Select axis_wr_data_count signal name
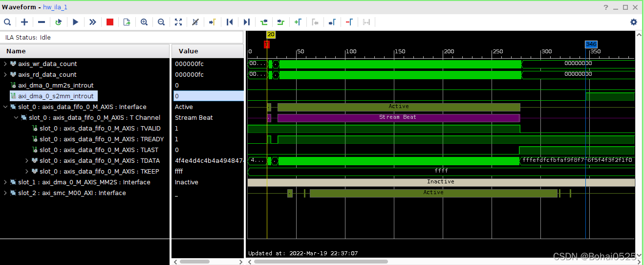This screenshot has height=265, width=644. click(x=47, y=64)
